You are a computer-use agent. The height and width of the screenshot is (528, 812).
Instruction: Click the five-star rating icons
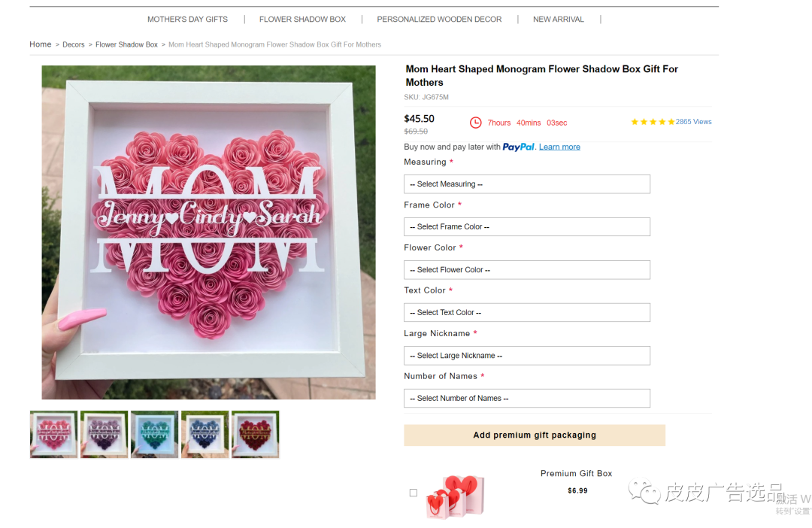coord(652,122)
